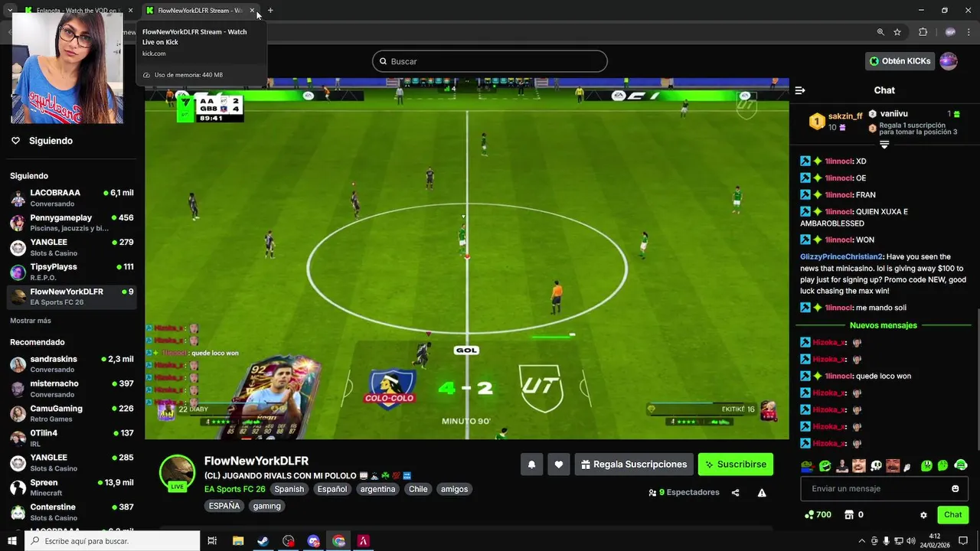Bookmark page with star icon

[x=897, y=32]
